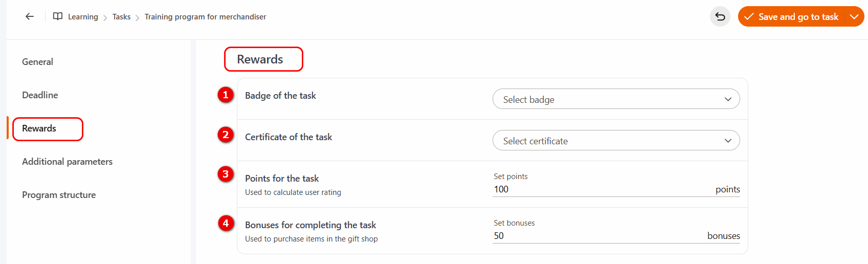Click the Learning book icon
Viewport: 868px width, 264px height.
(x=58, y=16)
